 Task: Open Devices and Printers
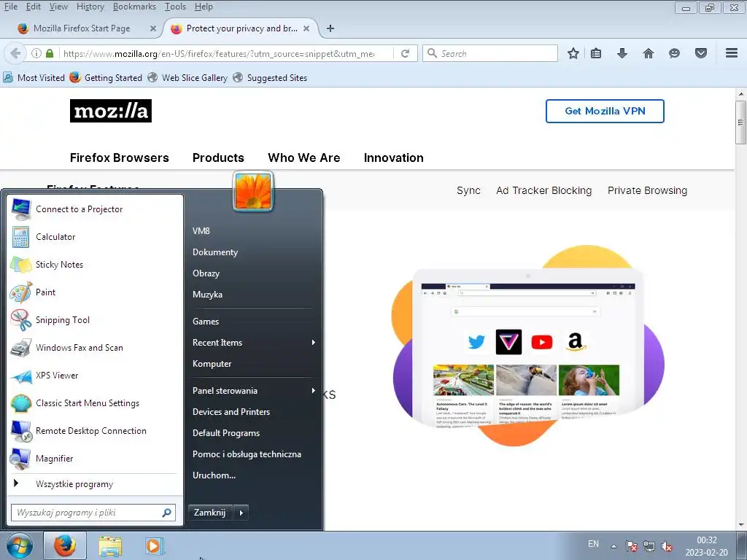(x=231, y=412)
